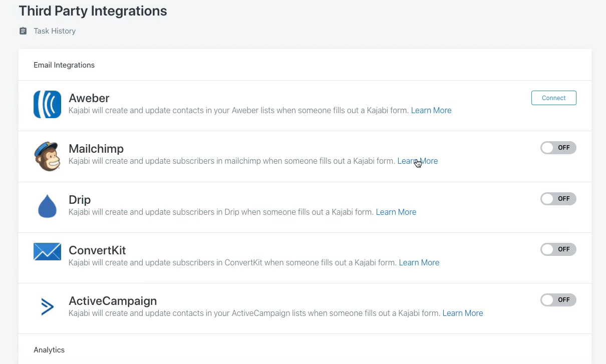This screenshot has height=364, width=606.
Task: Open the Task History link
Action: point(55,31)
